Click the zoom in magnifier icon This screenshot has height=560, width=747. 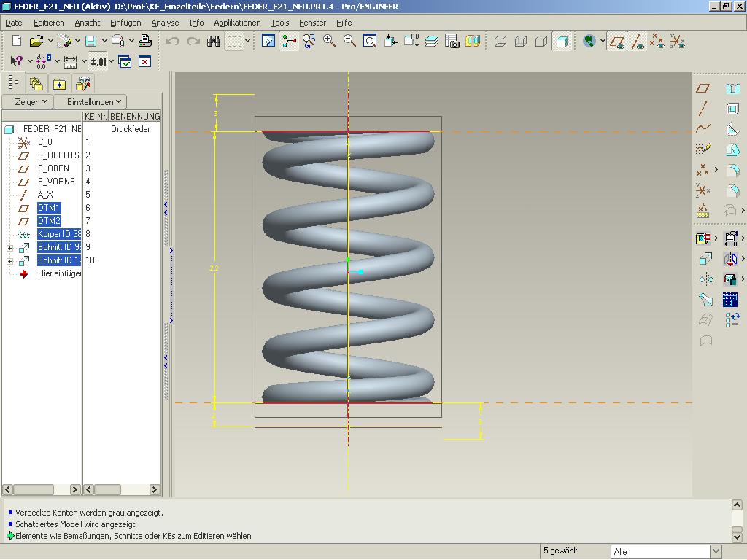[x=329, y=42]
